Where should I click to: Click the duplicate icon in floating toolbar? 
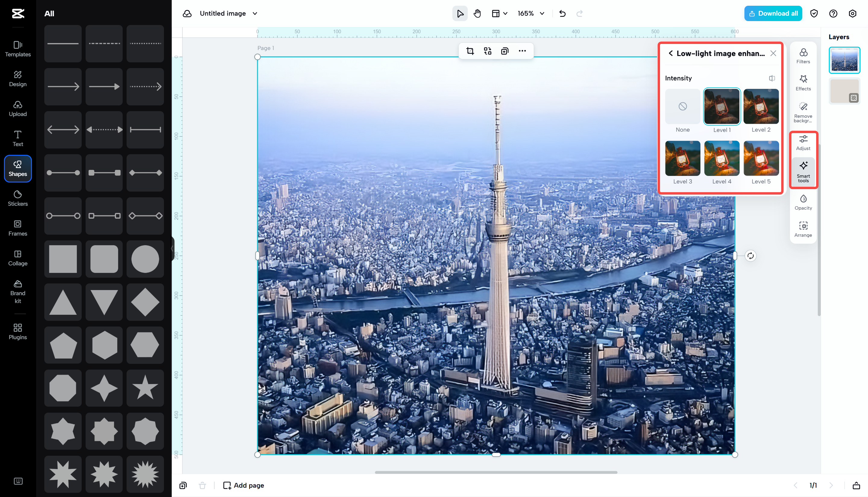click(x=505, y=51)
